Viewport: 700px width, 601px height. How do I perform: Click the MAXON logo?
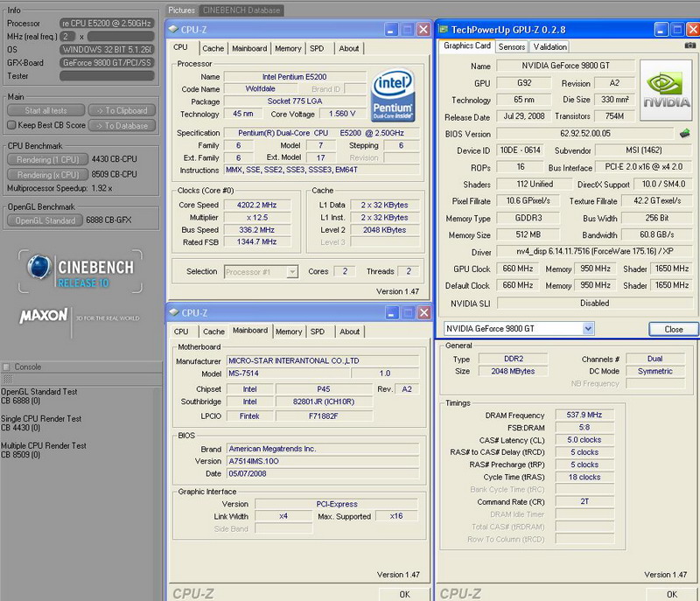pos(44,314)
